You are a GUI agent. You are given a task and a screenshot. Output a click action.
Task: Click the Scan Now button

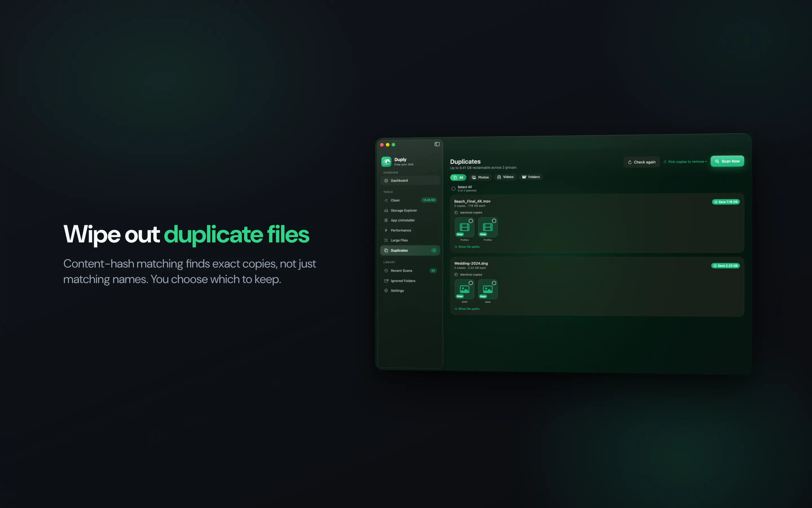pos(727,161)
